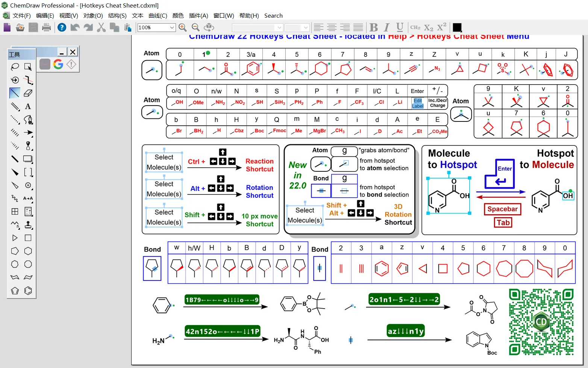Select the Cyclopropane ring tool
The height and width of the screenshot is (368, 588).
pyautogui.click(x=15, y=238)
